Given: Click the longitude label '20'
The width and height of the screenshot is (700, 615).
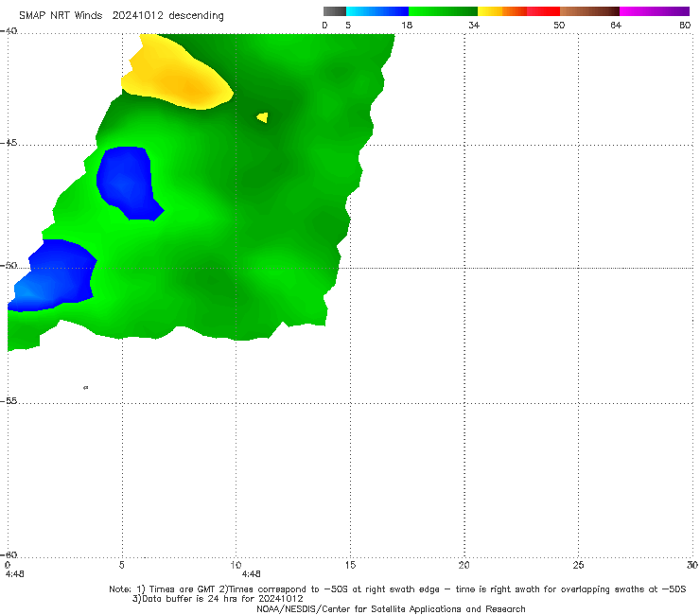Looking at the screenshot, I should click(464, 566).
